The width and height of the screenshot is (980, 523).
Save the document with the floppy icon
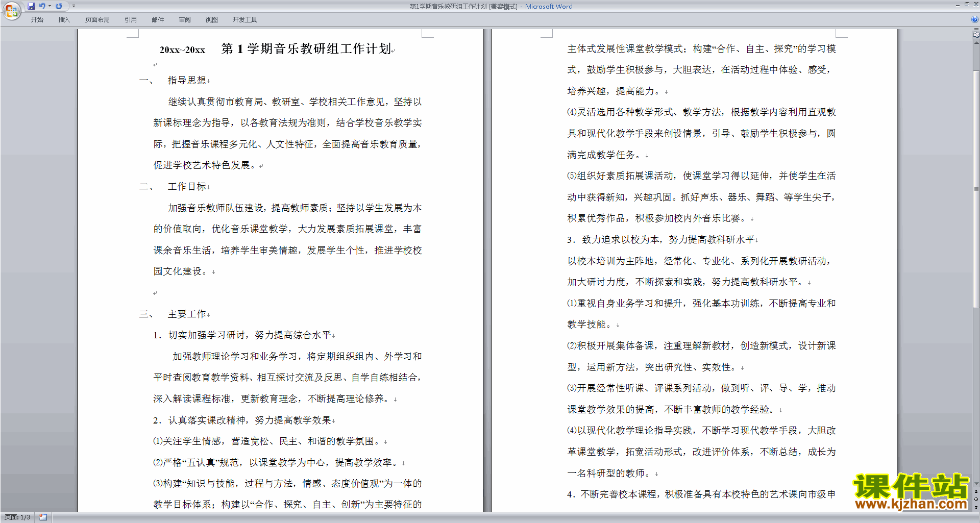31,6
